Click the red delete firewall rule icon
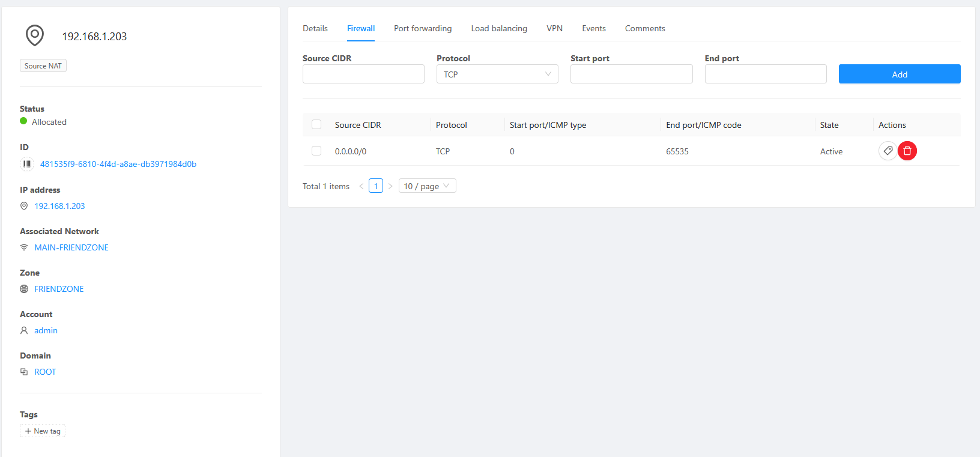The height and width of the screenshot is (457, 980). pos(907,151)
